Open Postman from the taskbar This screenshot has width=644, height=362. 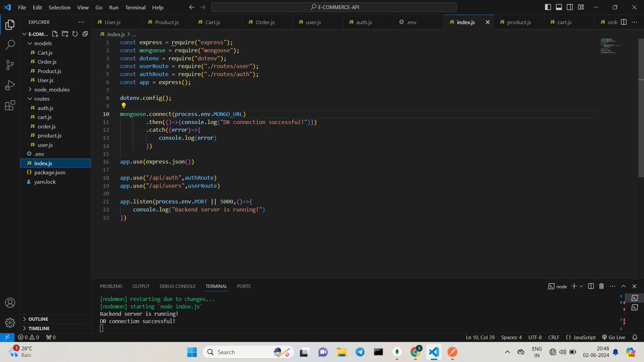tap(452, 352)
